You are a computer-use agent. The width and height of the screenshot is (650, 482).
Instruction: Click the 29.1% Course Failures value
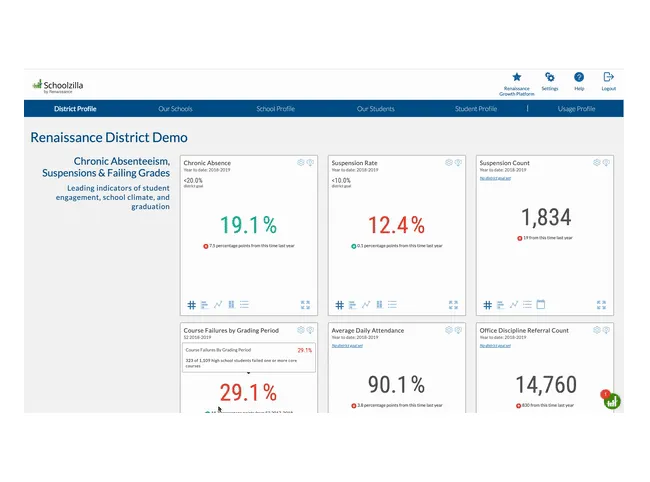coord(248,392)
